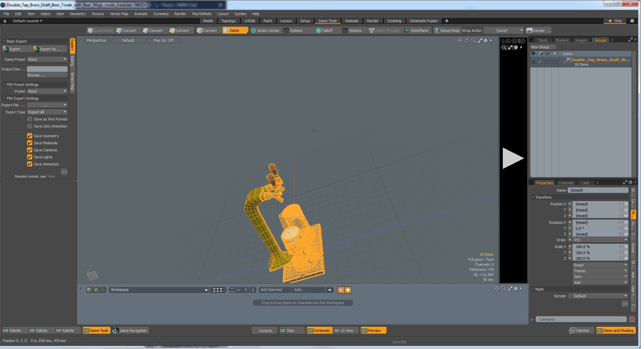Screen dimensions: 644x349
Task: Switch to the Topology layout tab
Action: pos(228,21)
